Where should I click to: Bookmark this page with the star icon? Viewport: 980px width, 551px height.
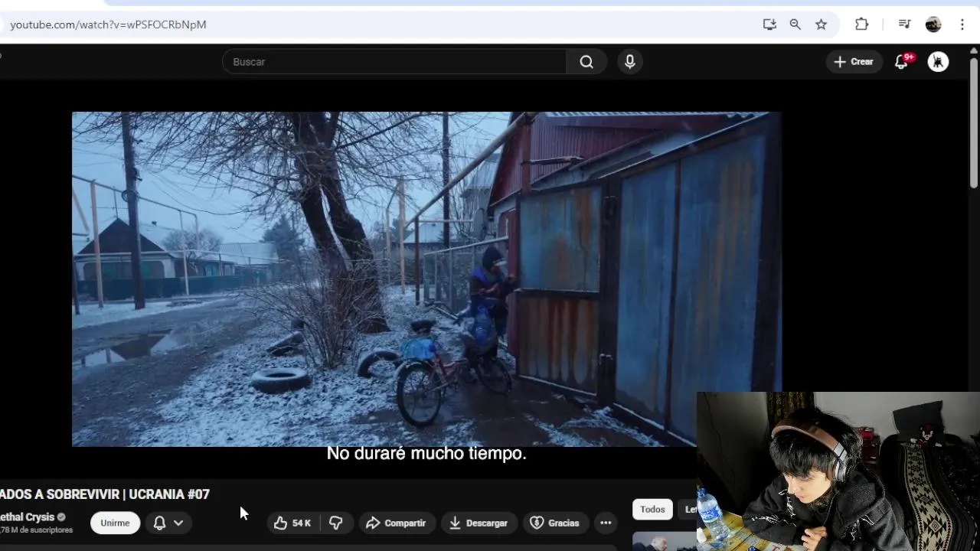tap(821, 24)
